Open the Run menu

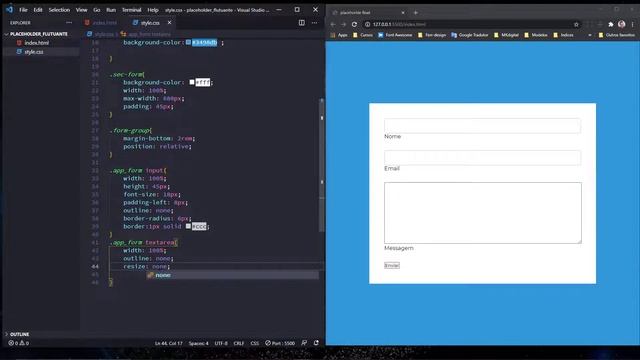tap(111, 10)
